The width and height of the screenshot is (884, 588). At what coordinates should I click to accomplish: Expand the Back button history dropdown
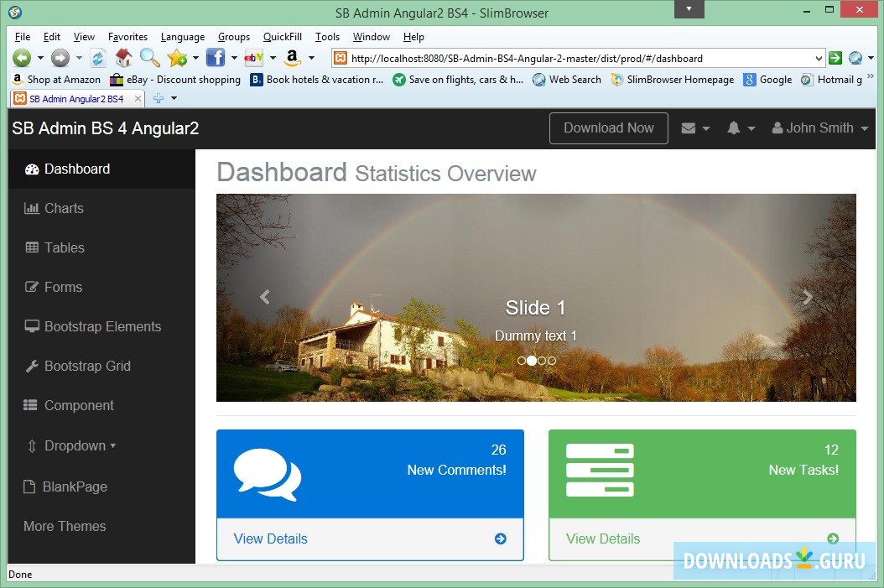40,58
